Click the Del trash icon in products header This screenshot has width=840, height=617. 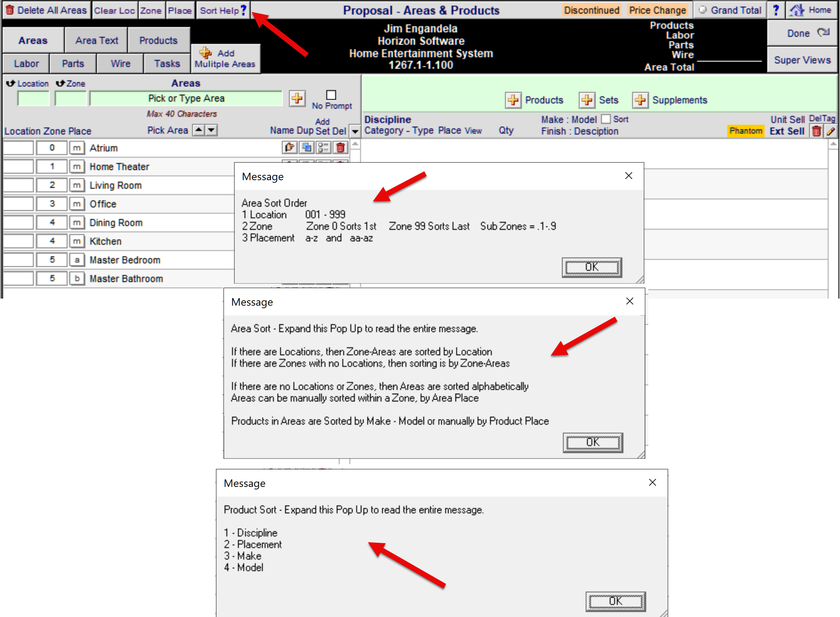coord(817,131)
